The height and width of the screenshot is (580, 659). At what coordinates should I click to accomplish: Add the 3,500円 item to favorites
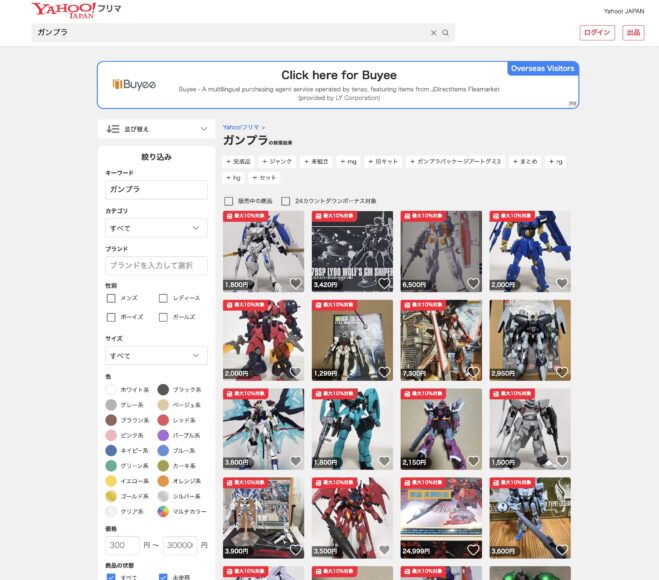[x=384, y=550]
